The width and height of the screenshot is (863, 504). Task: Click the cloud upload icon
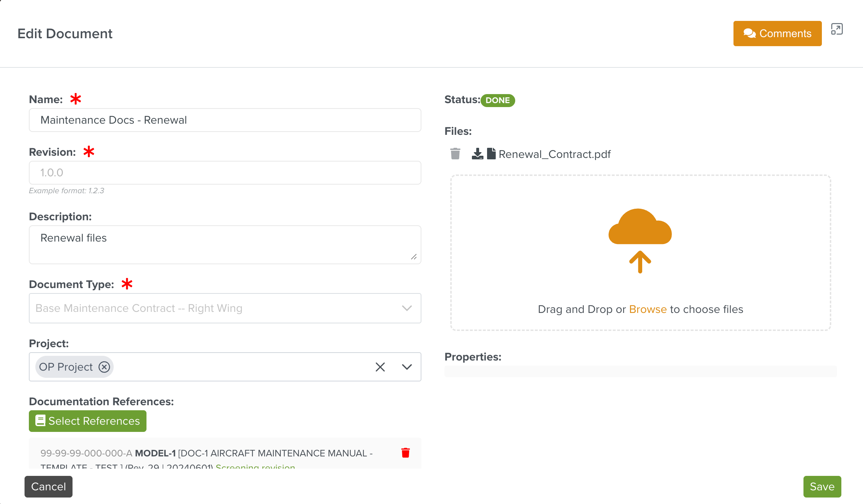coord(640,240)
